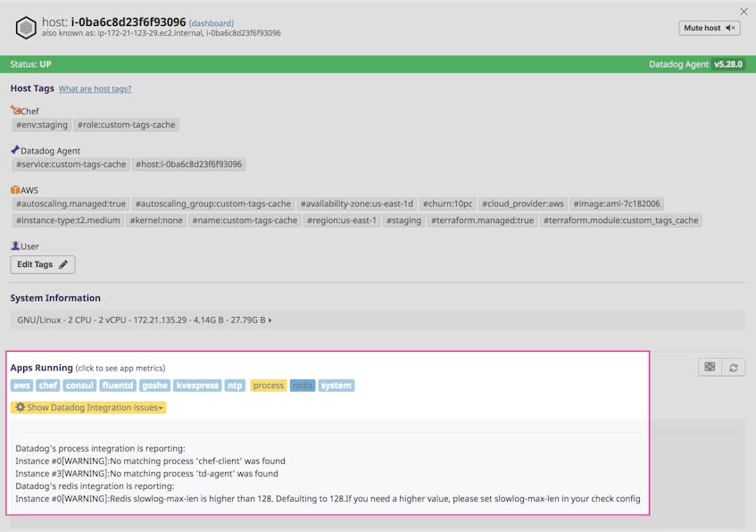The image size is (756, 532).
Task: Click the 'Status: UP' label
Action: 30,64
